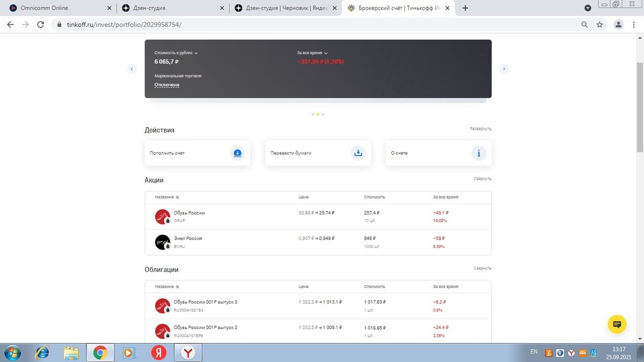Image resolution: width=644 pixels, height=362 pixels.
Task: Launch Internet Explorer from taskbar
Action: [x=42, y=353]
